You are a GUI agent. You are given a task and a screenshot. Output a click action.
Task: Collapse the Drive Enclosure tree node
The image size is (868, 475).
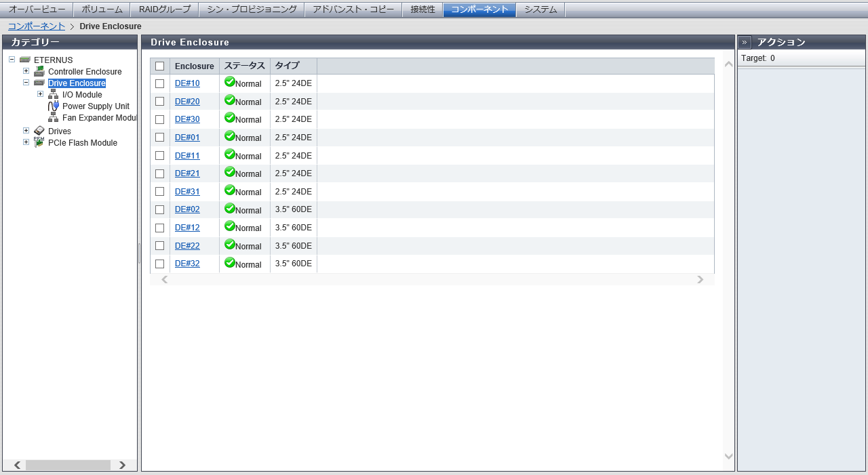26,83
